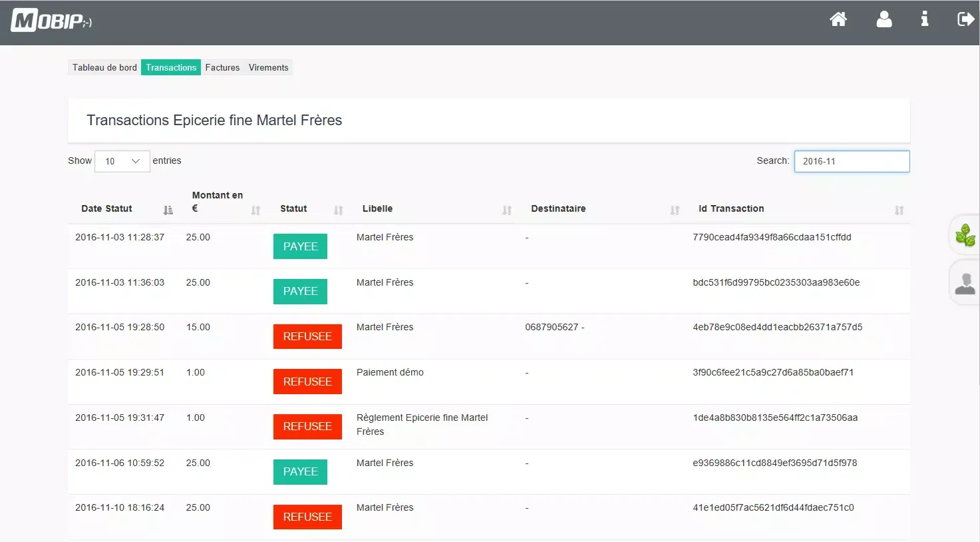Click amount 15.00 in the table
Image resolution: width=980 pixels, height=542 pixels.
[198, 327]
